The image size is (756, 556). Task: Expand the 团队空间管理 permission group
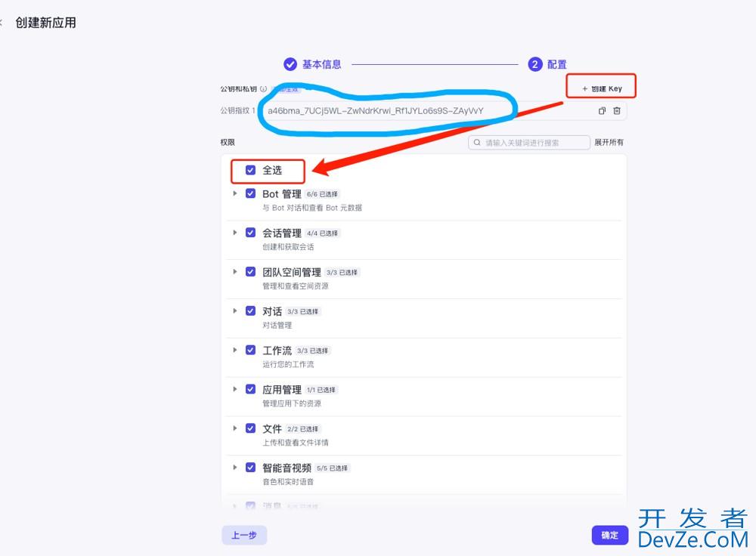[235, 272]
